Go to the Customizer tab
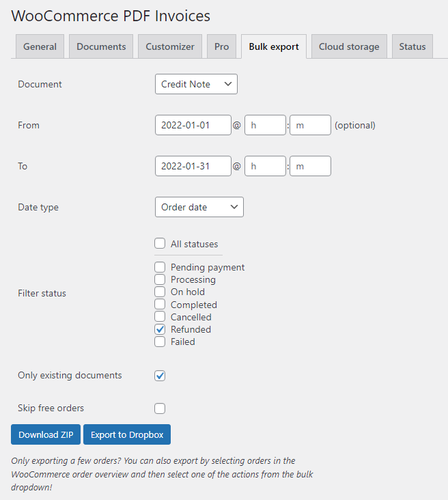Viewport: 448px width, 500px height. (170, 46)
